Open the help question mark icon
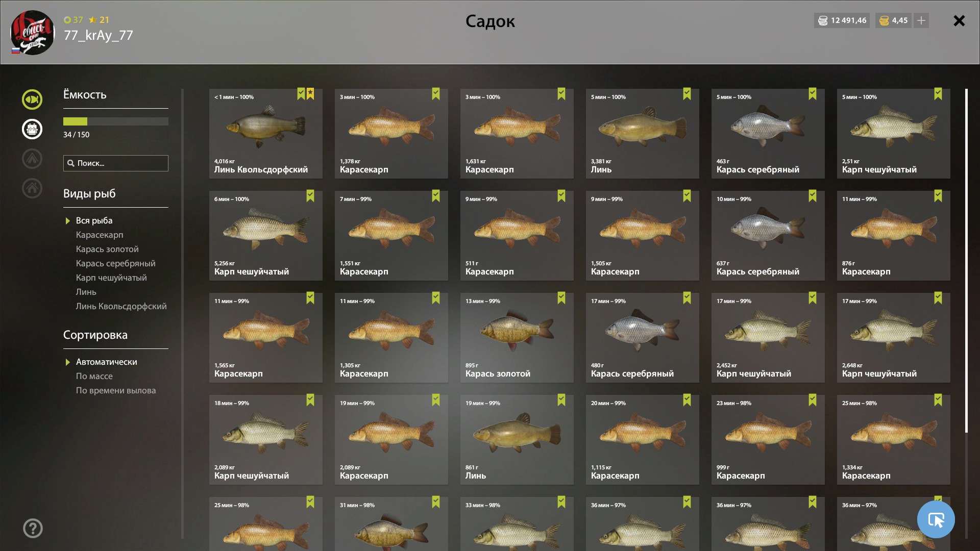This screenshot has height=551, width=980. coord(33,529)
